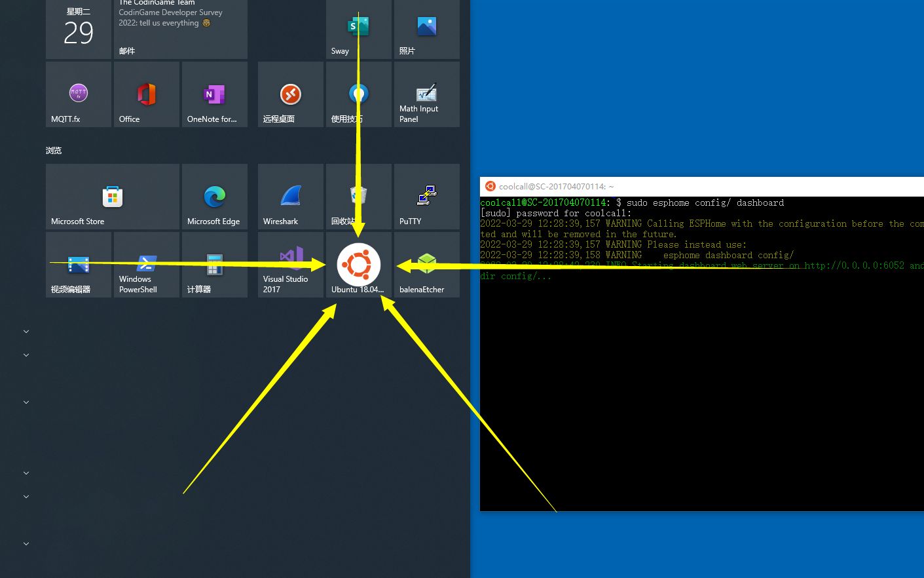Open the MQTT.fx tool
Screen dimensions: 924x578
78,94
